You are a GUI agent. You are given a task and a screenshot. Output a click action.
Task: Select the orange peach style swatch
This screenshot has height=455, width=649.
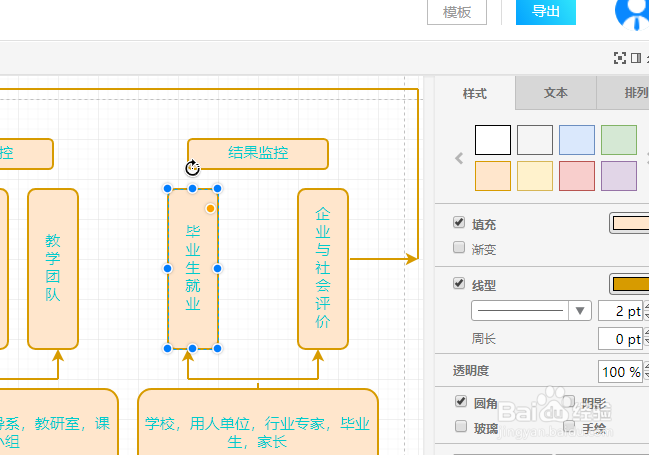coord(493,176)
